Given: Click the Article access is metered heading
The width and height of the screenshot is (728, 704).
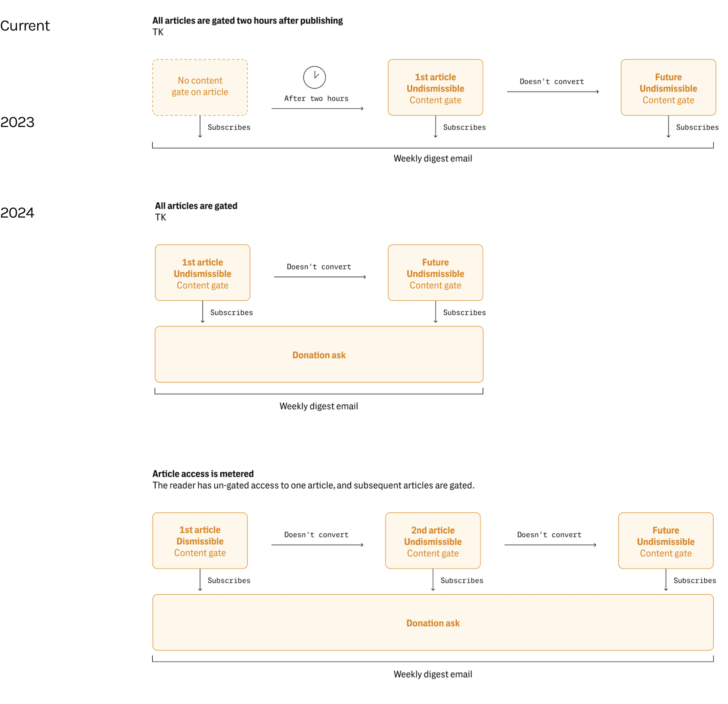Looking at the screenshot, I should coord(203,474).
